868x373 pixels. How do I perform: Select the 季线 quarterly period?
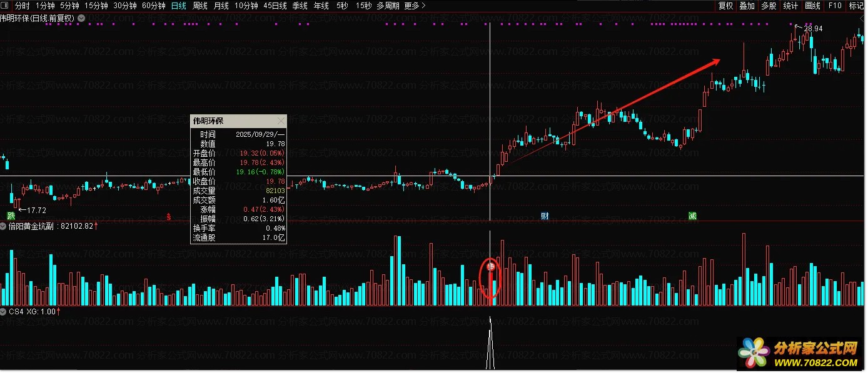300,6
